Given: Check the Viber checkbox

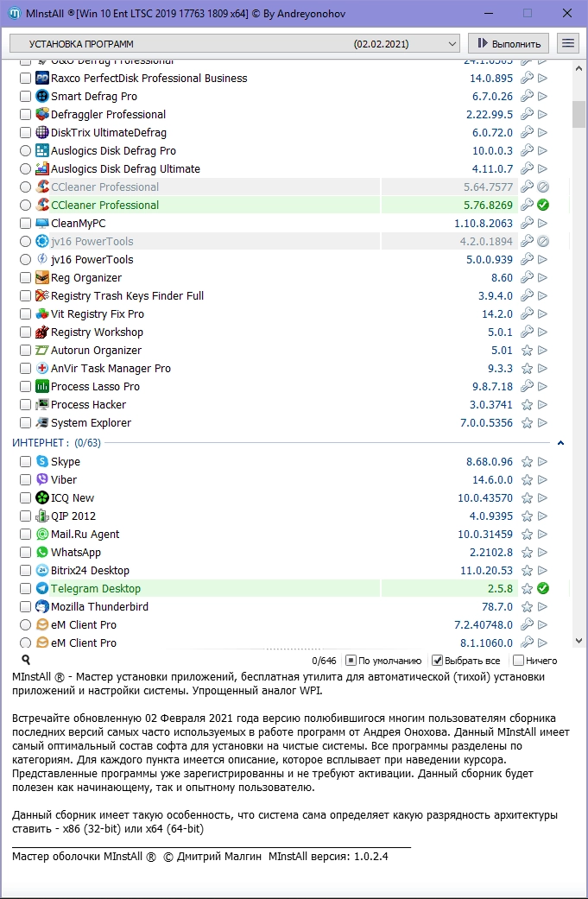Looking at the screenshot, I should [x=25, y=480].
